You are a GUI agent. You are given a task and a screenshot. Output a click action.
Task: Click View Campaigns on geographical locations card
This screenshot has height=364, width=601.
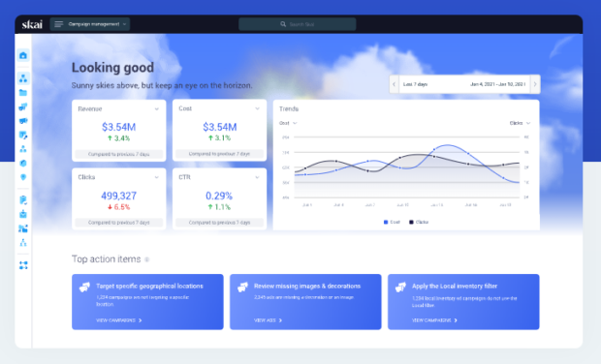point(119,320)
